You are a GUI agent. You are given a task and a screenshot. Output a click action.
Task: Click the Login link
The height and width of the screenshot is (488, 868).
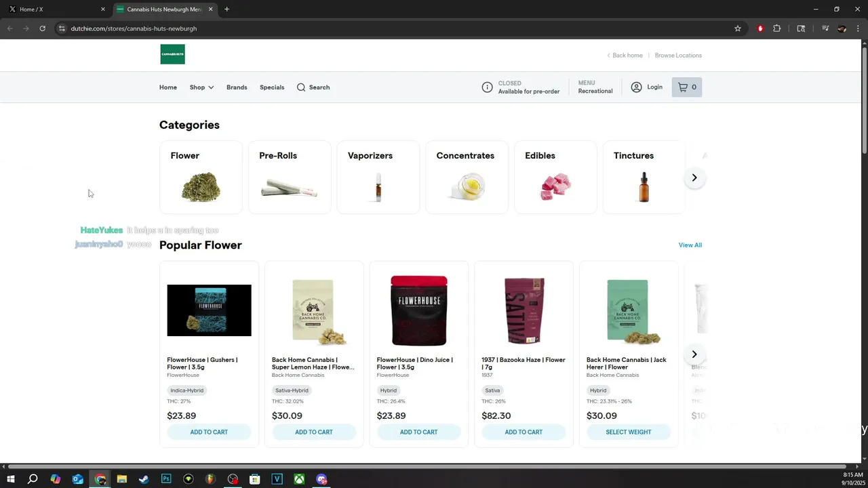(654, 87)
